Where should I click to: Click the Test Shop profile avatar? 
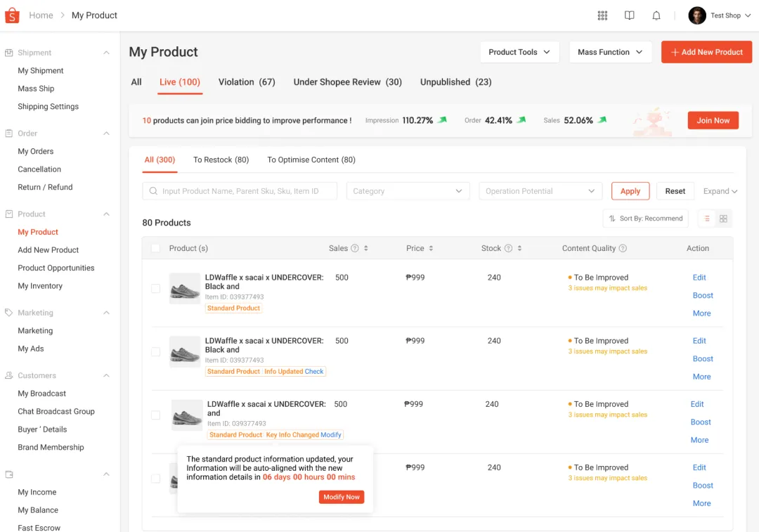tap(696, 15)
